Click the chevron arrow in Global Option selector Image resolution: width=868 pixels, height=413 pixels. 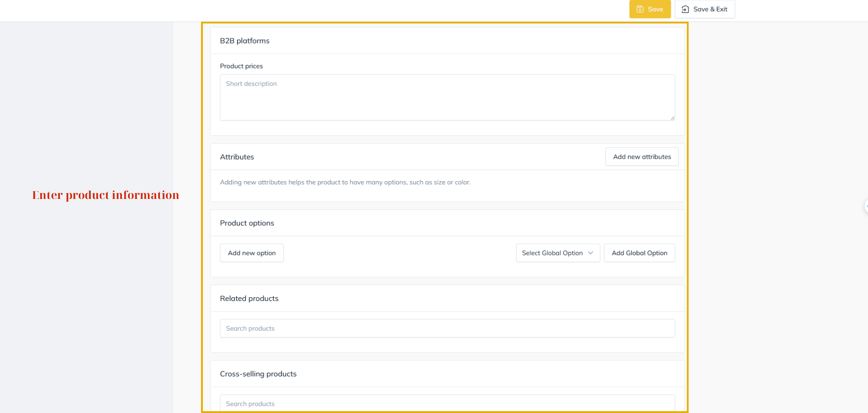[591, 253]
